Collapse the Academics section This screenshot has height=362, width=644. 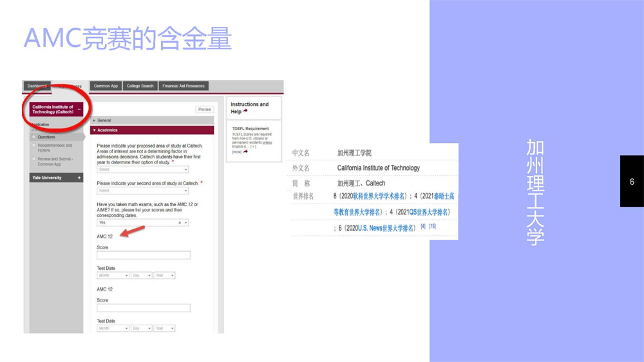[x=152, y=130]
